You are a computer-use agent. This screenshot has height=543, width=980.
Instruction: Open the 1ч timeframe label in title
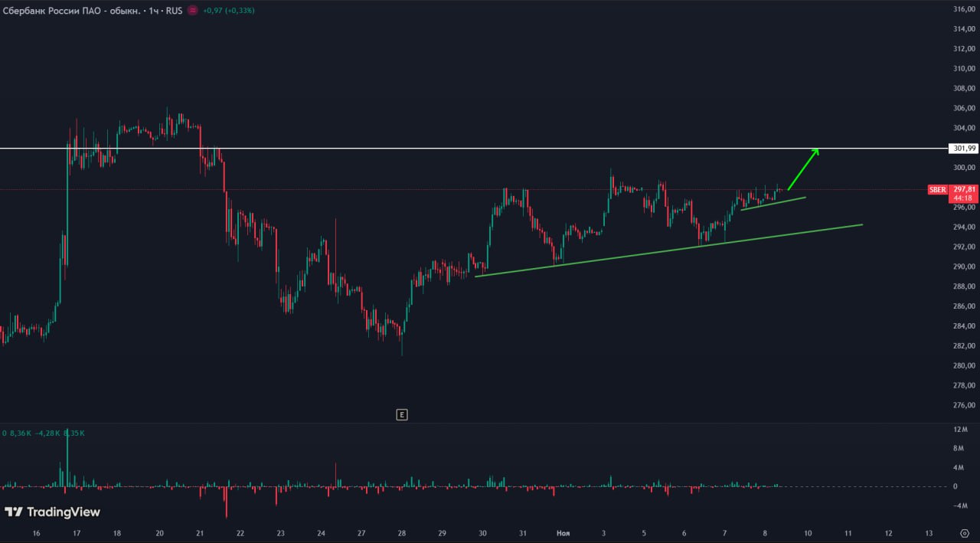coord(154,11)
